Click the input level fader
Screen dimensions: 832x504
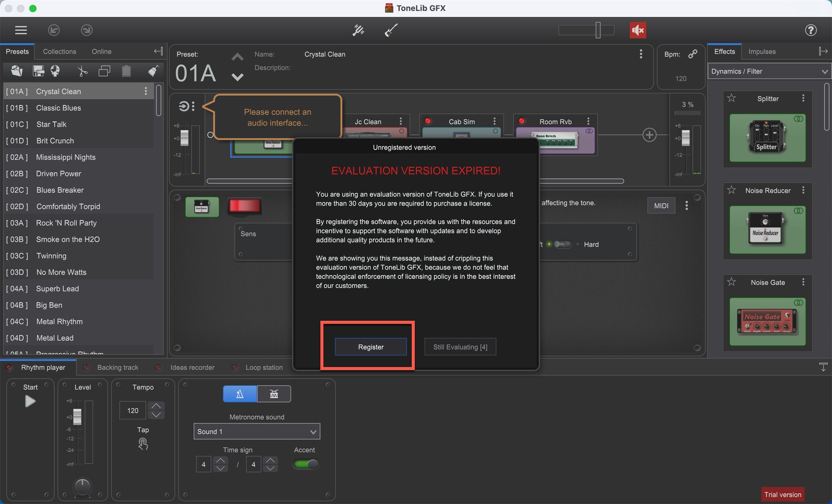click(x=184, y=138)
